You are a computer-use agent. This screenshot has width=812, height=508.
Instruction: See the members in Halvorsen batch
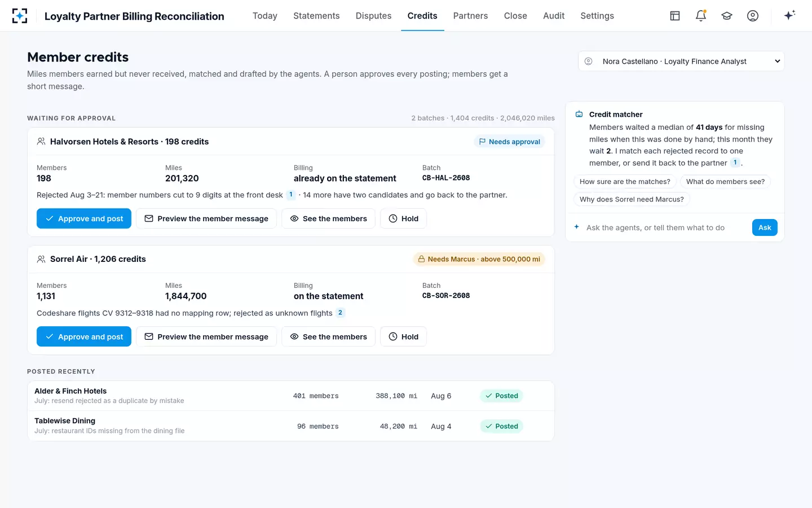(x=328, y=218)
